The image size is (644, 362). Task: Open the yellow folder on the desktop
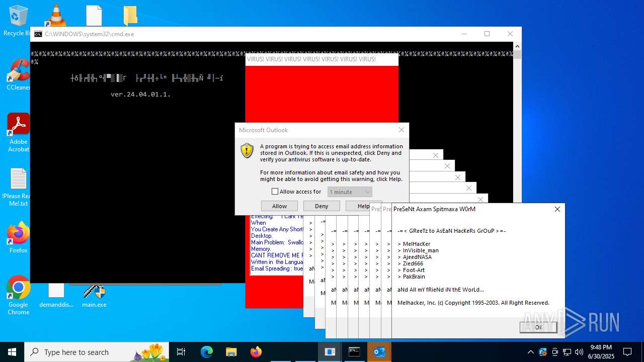[x=130, y=15]
